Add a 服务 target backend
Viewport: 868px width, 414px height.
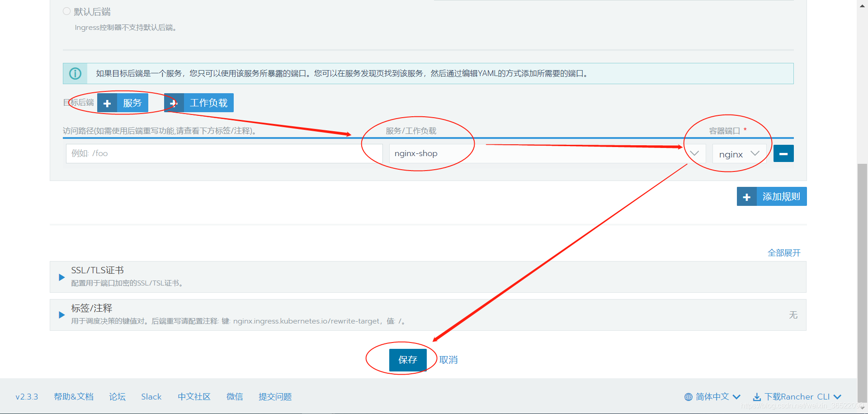point(123,103)
